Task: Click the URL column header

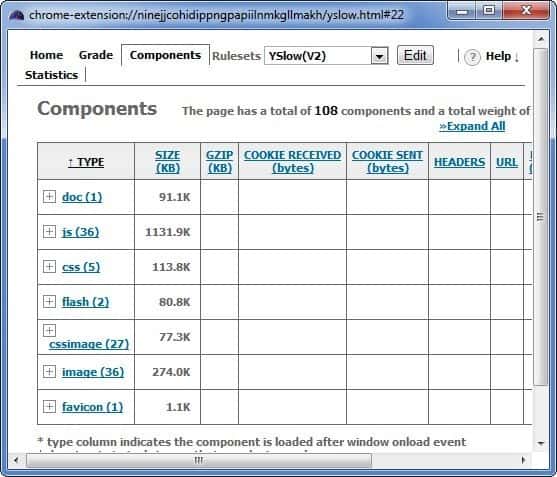Action: click(x=507, y=162)
